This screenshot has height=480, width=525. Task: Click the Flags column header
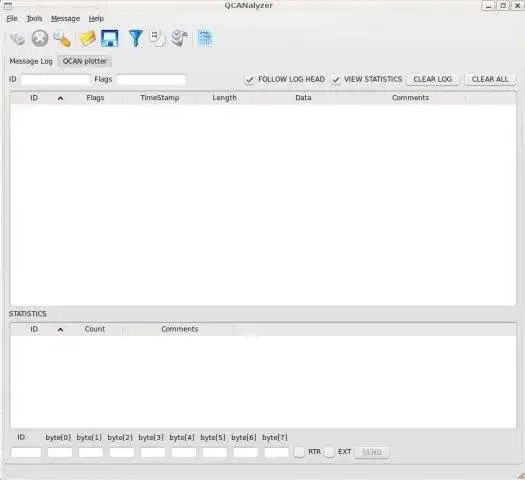(95, 98)
